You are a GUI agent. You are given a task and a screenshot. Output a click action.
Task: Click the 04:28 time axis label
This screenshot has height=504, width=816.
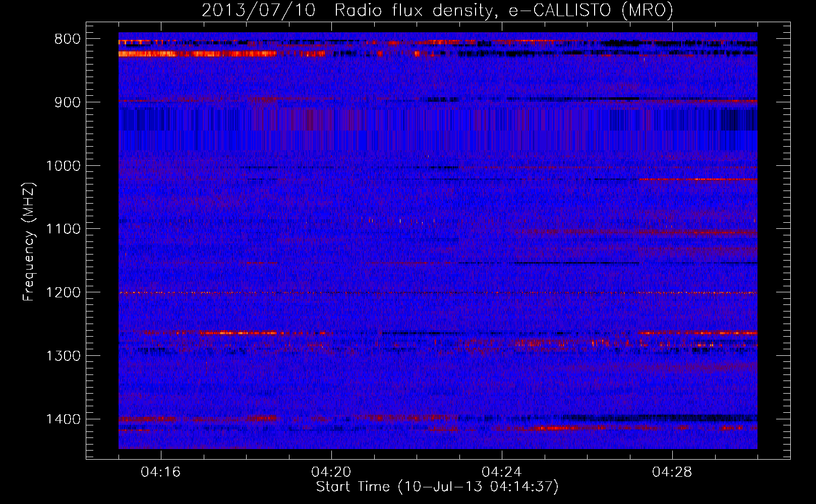672,472
